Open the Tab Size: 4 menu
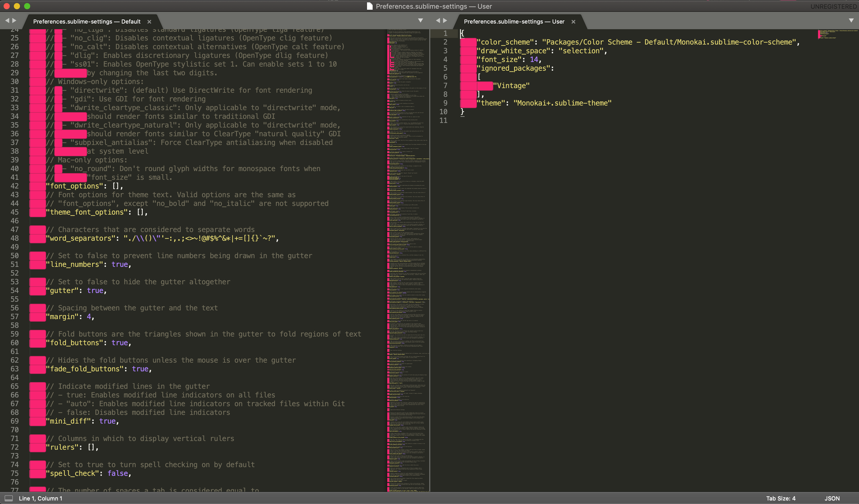Screen dimensions: 859x504 781,498
